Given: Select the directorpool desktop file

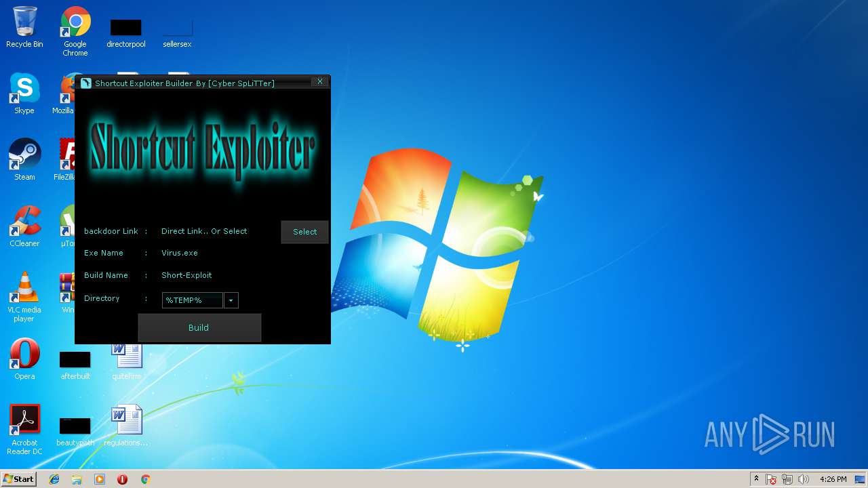Looking at the screenshot, I should 126,33.
